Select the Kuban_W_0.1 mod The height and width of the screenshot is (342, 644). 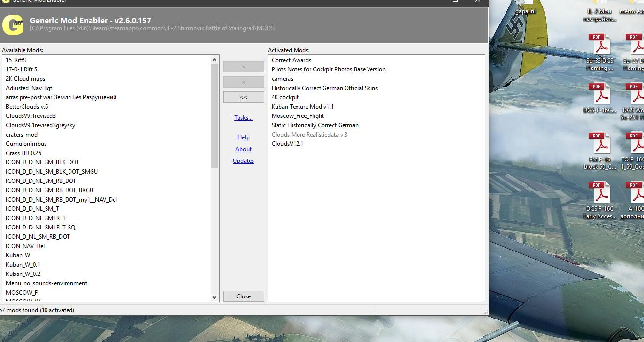point(23,265)
